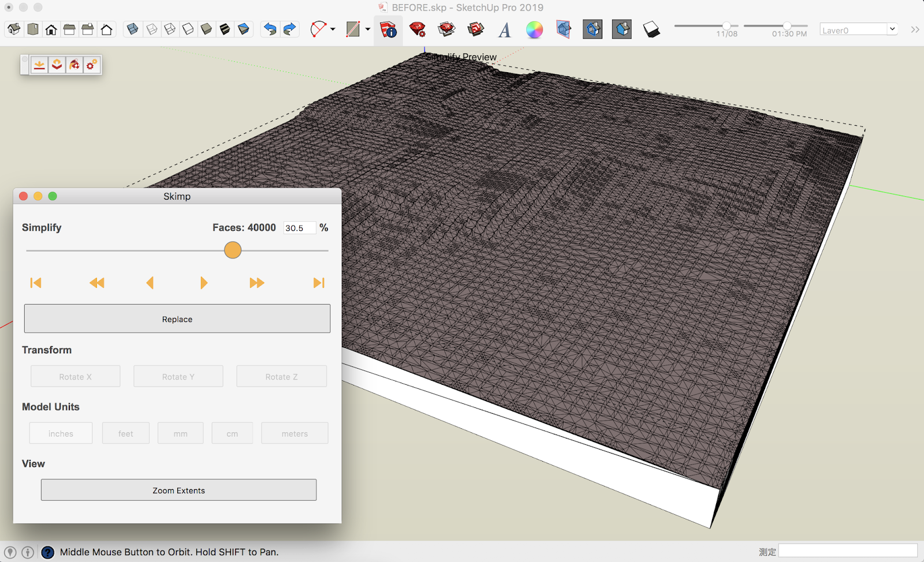Click Zoom Extents in the Skimp panel
This screenshot has height=562, width=924.
point(178,490)
